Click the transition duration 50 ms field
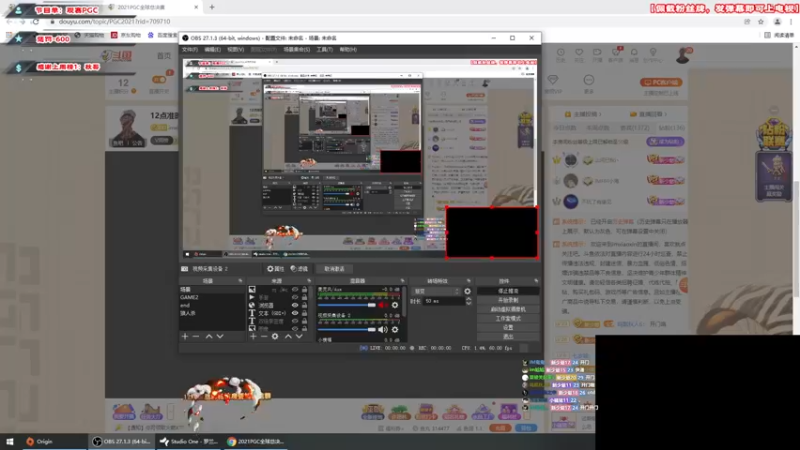 [x=443, y=301]
